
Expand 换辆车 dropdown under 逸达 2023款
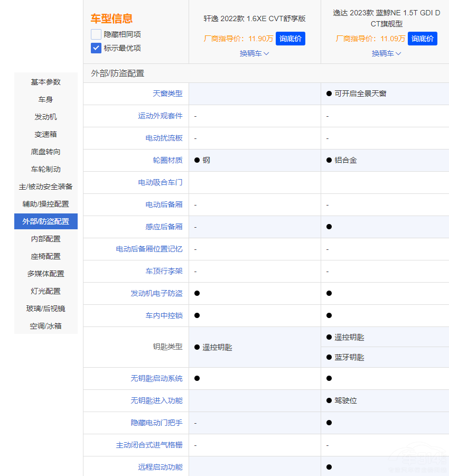386,53
